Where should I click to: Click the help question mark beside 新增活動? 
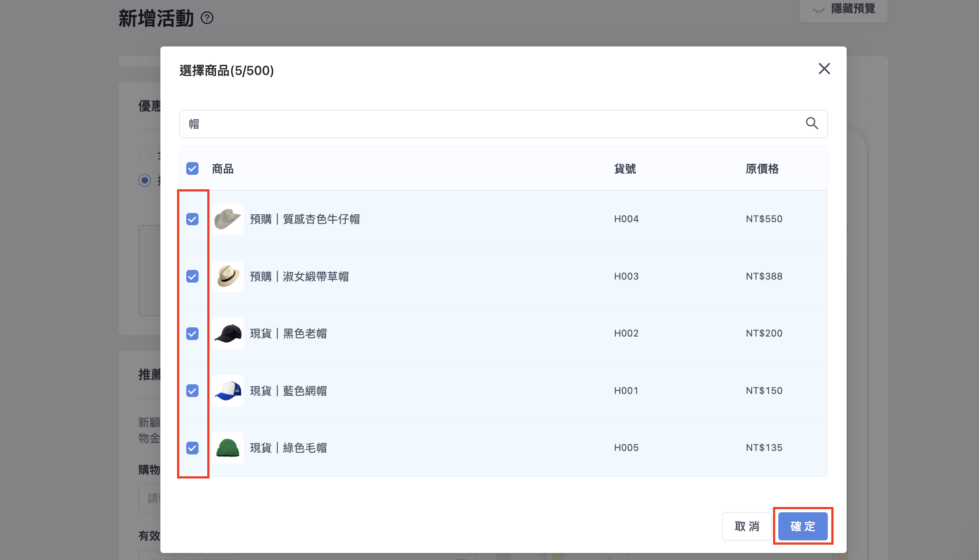[207, 18]
